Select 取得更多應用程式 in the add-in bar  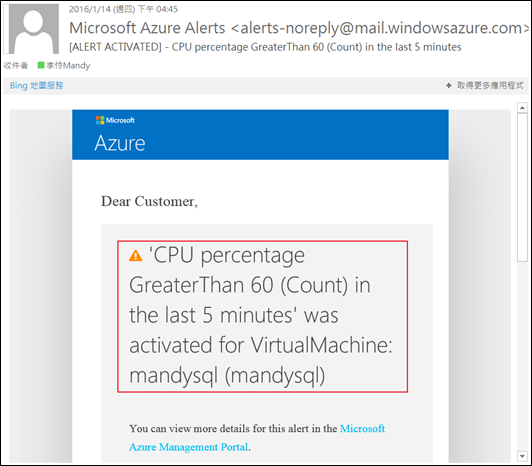490,85
